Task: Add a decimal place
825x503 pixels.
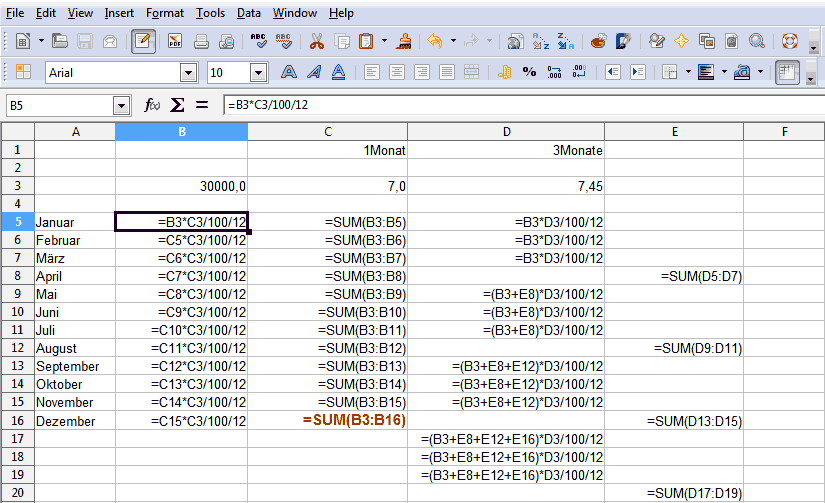Action: pyautogui.click(x=555, y=72)
